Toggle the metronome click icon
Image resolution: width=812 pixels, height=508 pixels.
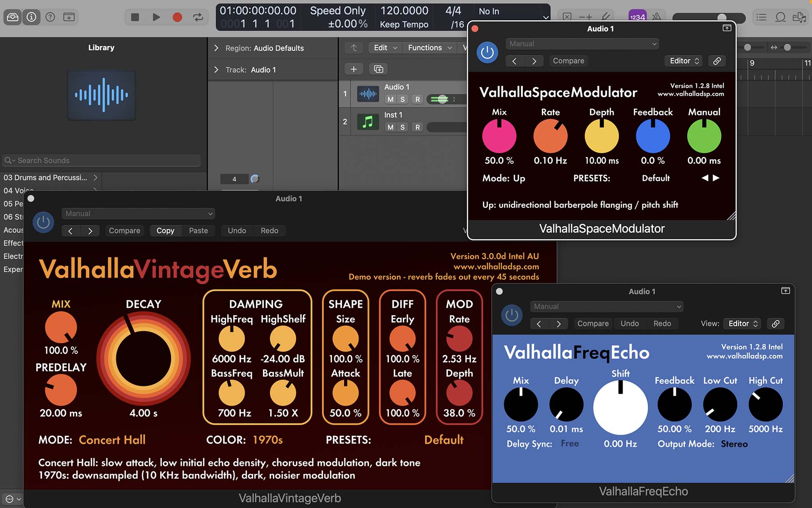657,17
